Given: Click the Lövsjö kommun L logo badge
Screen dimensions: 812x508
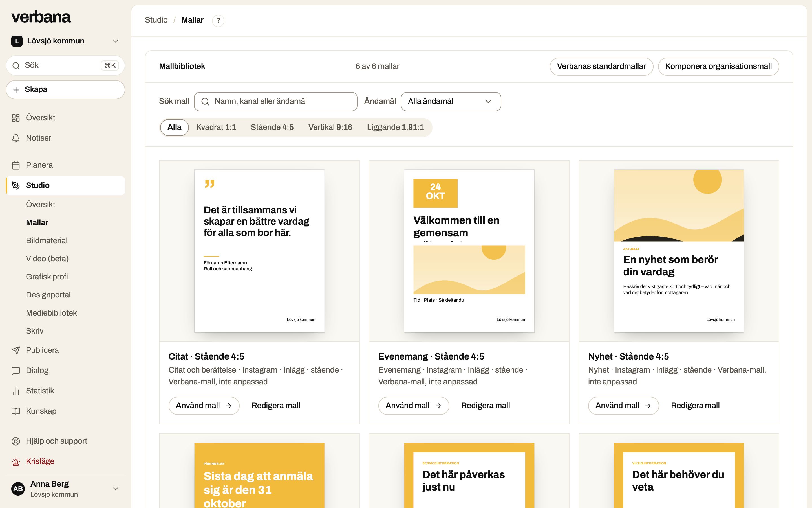Looking at the screenshot, I should pos(17,41).
